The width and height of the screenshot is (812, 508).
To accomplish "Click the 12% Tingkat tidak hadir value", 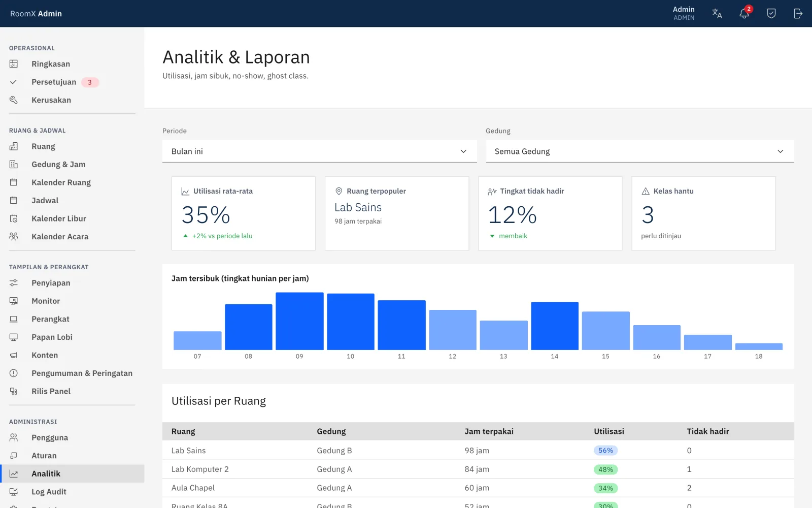I will 512,215.
